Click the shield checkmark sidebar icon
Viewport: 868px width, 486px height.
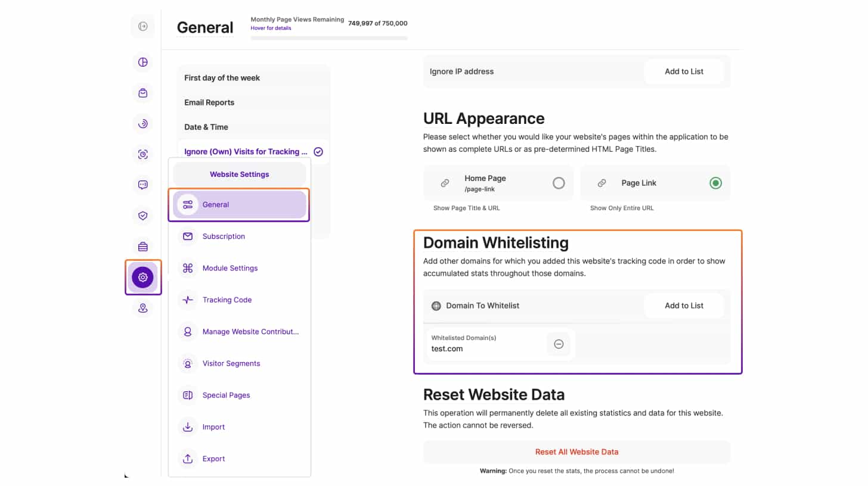[x=142, y=216]
